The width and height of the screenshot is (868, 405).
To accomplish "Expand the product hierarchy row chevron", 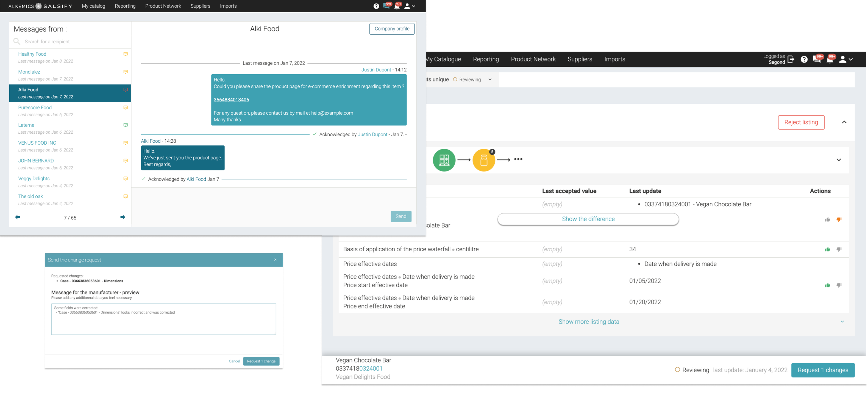I will (838, 160).
